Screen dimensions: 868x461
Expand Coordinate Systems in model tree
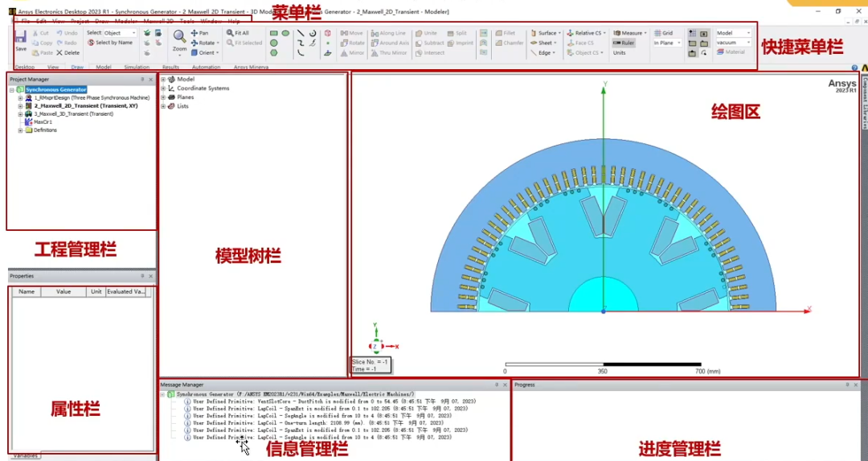pyautogui.click(x=163, y=88)
